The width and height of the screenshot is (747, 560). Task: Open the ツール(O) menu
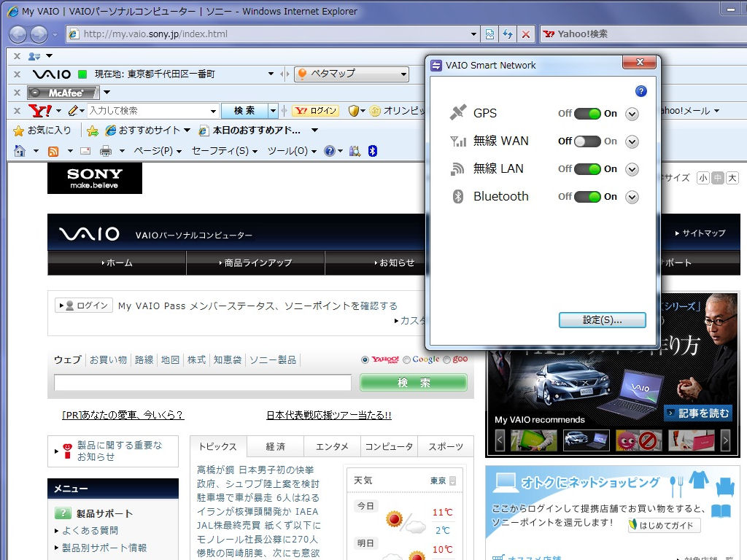pos(292,151)
